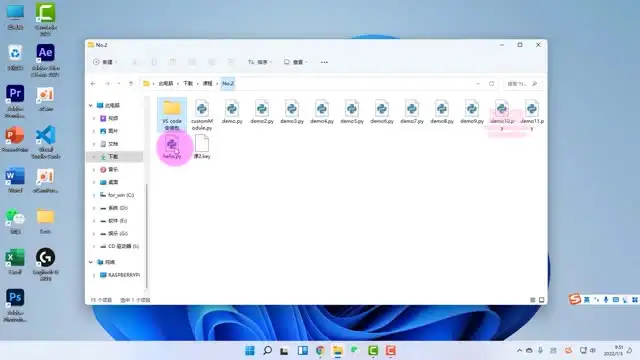The height and width of the screenshot is (360, 640).
Task: Select 图片 (Pictures) in the navigation pane
Action: [x=114, y=131]
